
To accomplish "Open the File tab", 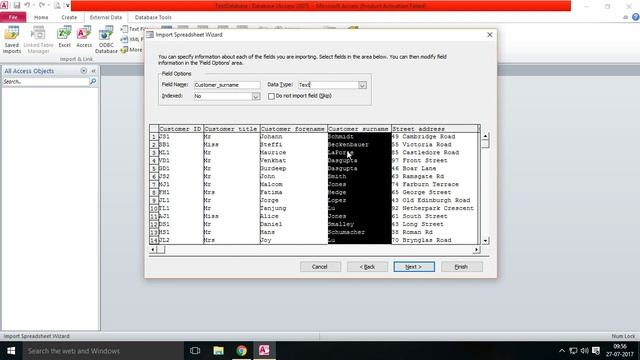I will (x=13, y=17).
